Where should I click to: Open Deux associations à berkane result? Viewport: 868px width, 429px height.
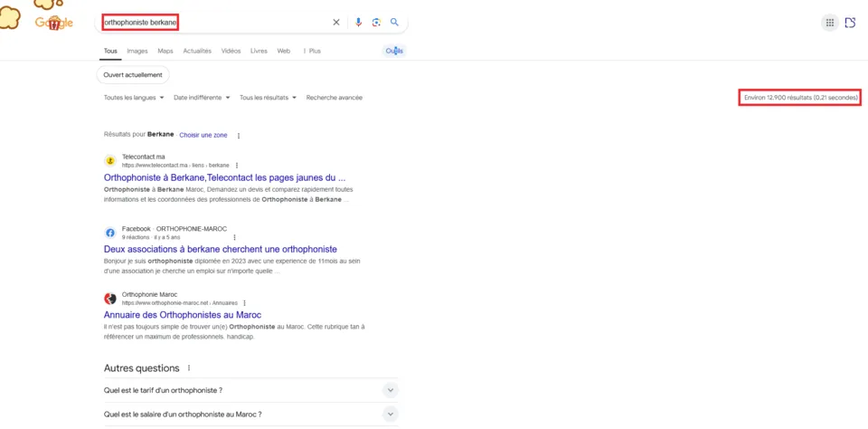221,250
